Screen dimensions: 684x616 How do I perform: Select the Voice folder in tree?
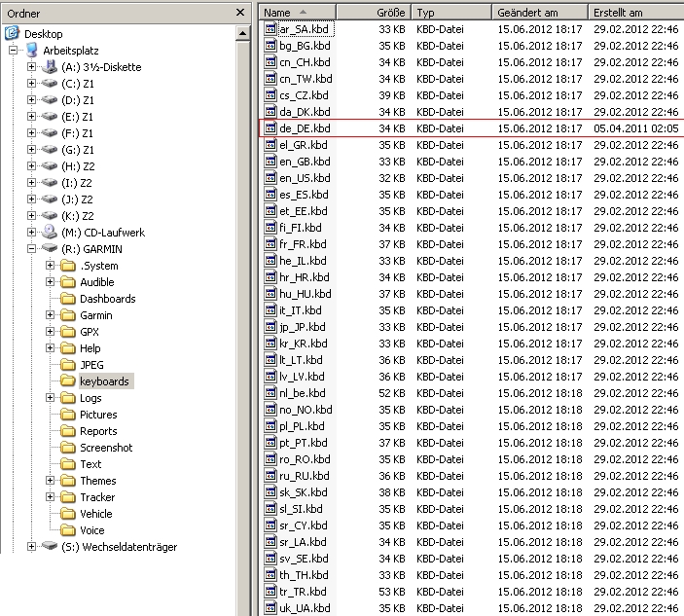[91, 530]
